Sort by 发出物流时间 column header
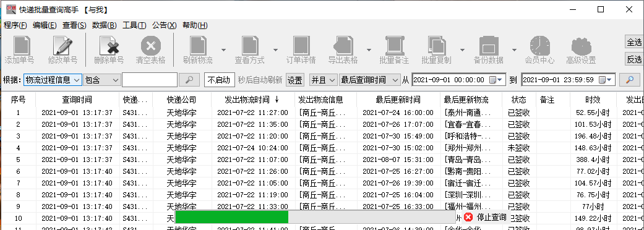The height and width of the screenshot is (230, 644). pyautogui.click(x=252, y=100)
